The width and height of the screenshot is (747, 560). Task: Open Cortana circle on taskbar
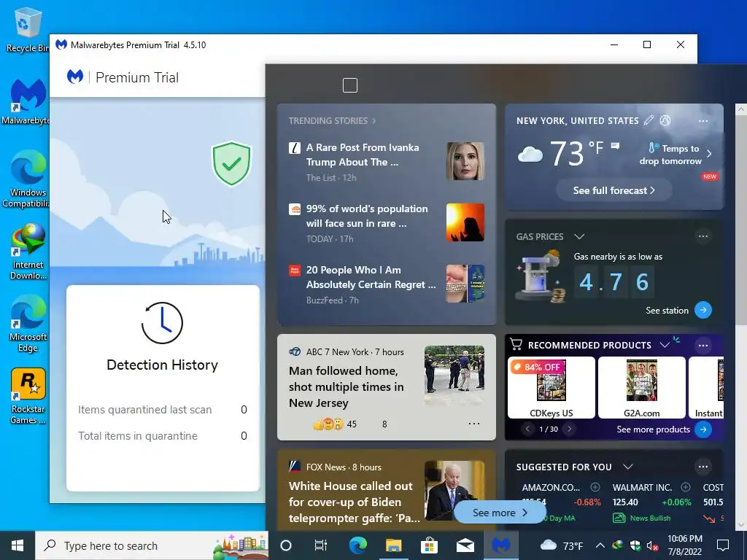pos(286,545)
